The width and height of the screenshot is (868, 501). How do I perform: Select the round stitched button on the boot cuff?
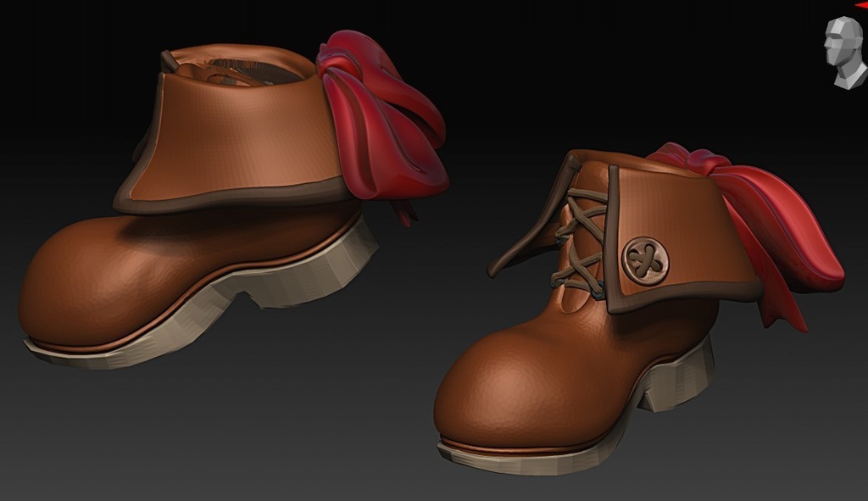tap(645, 261)
